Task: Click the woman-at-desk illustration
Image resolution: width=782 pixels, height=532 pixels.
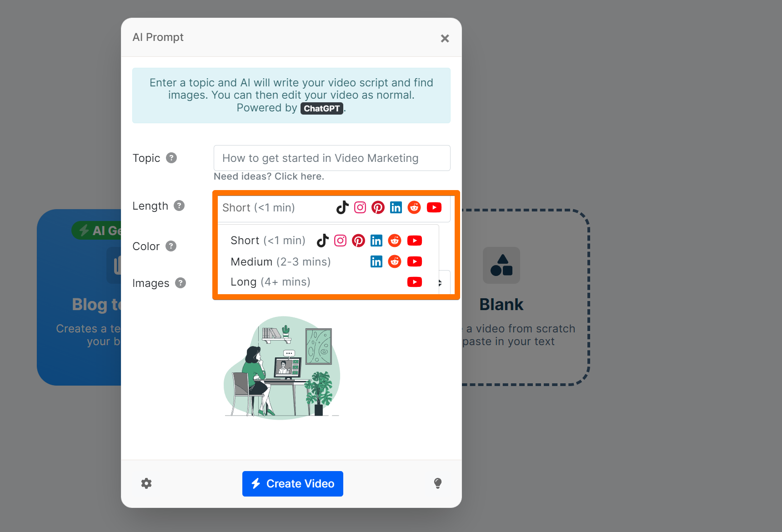Action: 282,367
